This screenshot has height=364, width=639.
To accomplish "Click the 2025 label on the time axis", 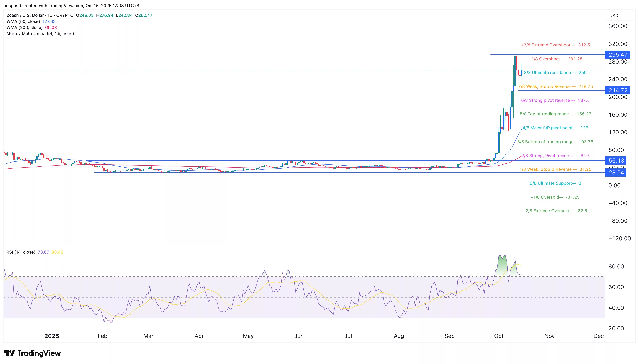I will point(52,336).
